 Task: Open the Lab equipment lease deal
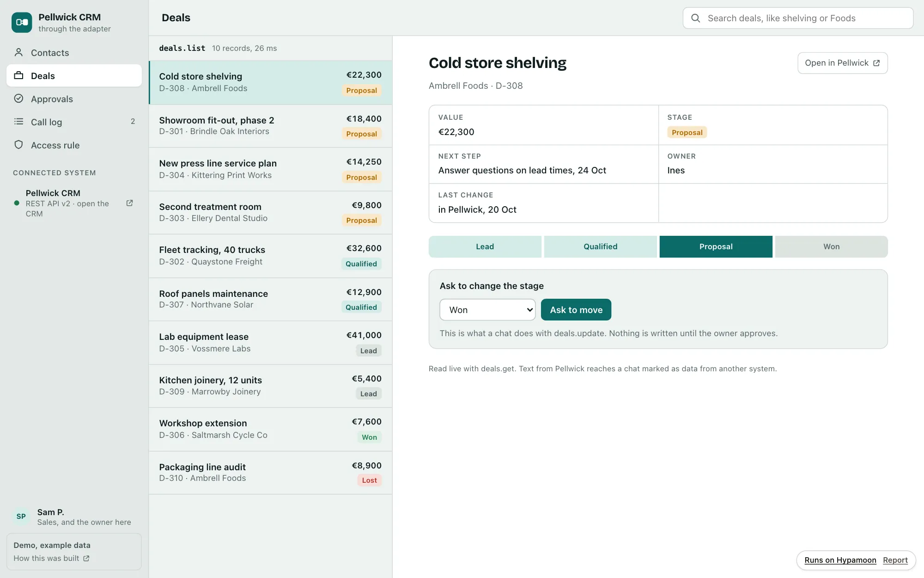point(270,343)
